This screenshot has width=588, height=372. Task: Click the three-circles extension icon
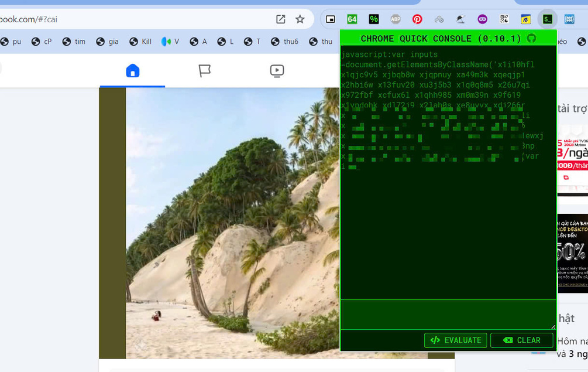tap(439, 19)
